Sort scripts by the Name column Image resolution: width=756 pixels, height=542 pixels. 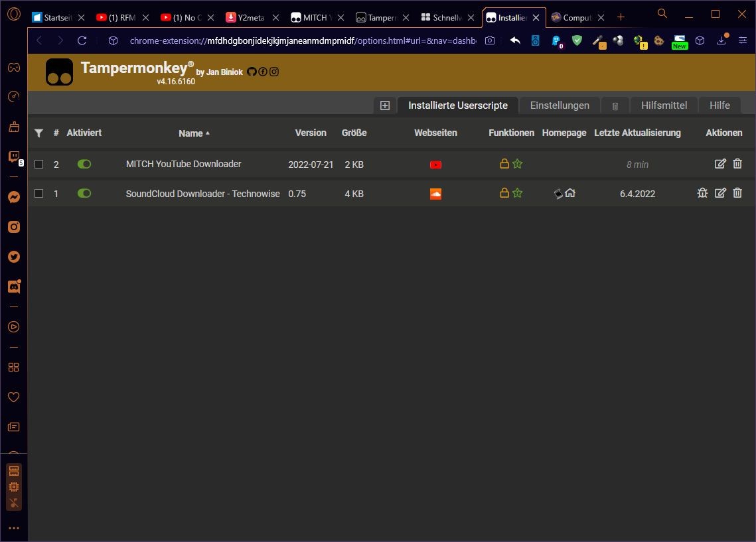click(x=194, y=133)
